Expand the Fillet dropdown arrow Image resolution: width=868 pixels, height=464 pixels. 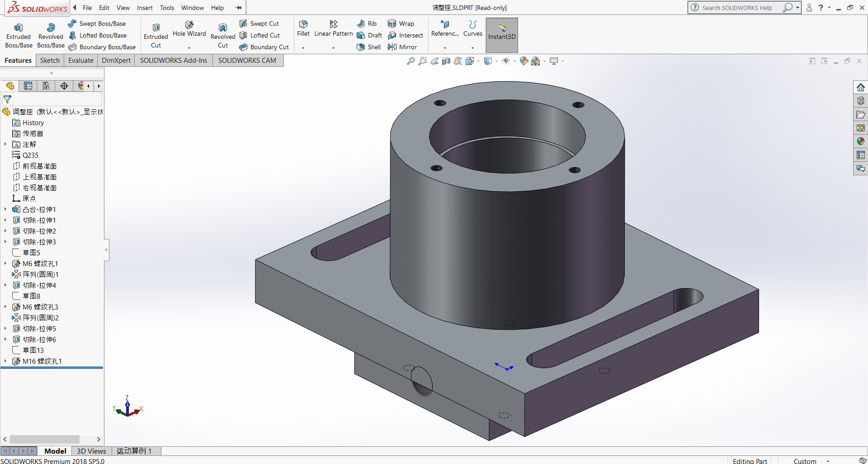pyautogui.click(x=303, y=47)
